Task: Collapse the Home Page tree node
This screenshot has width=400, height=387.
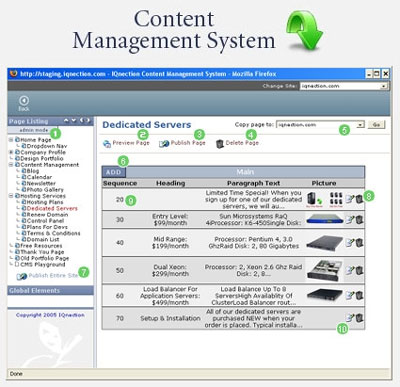Action: click(x=11, y=140)
